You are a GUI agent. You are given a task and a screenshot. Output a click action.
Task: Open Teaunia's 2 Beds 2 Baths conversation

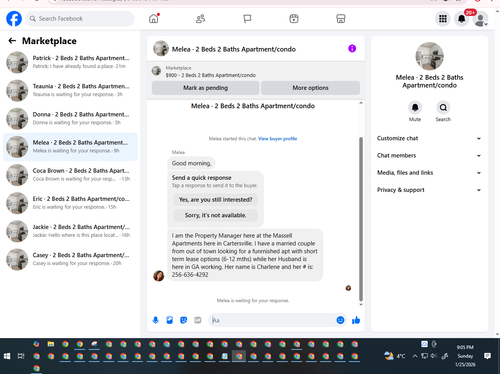tap(70, 90)
